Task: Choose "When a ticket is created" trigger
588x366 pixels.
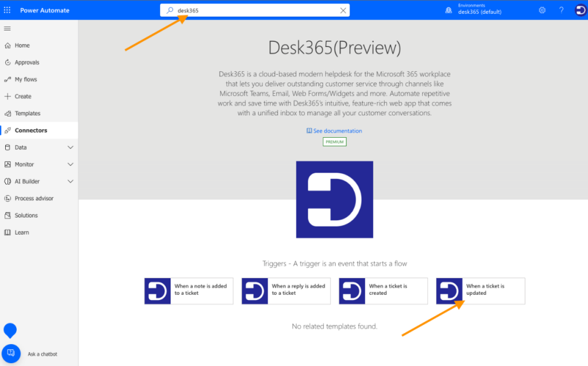Action: point(383,291)
